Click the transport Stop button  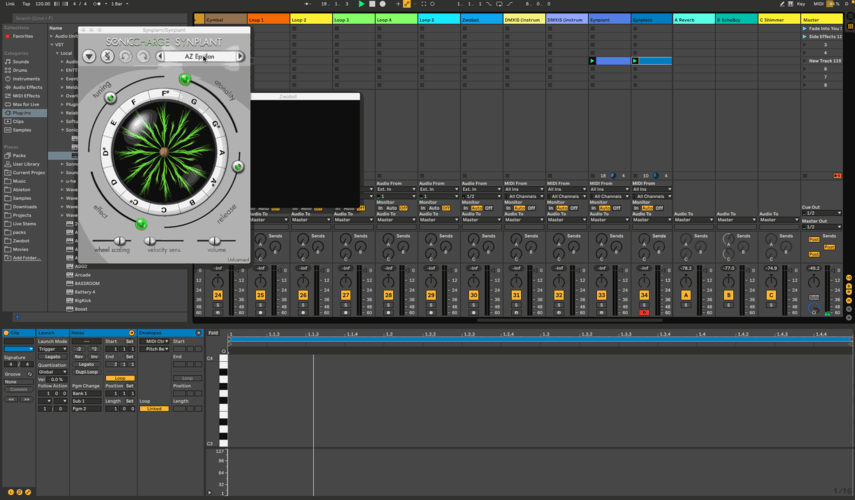372,4
